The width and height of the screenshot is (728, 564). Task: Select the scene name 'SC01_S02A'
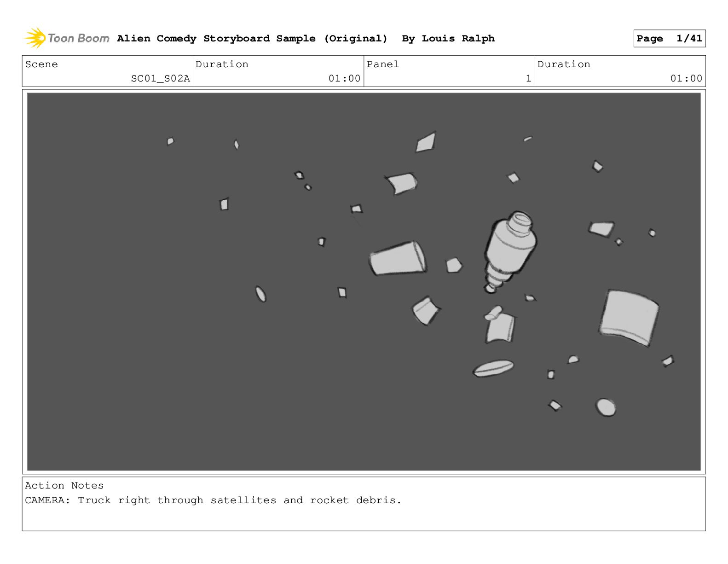click(x=160, y=79)
